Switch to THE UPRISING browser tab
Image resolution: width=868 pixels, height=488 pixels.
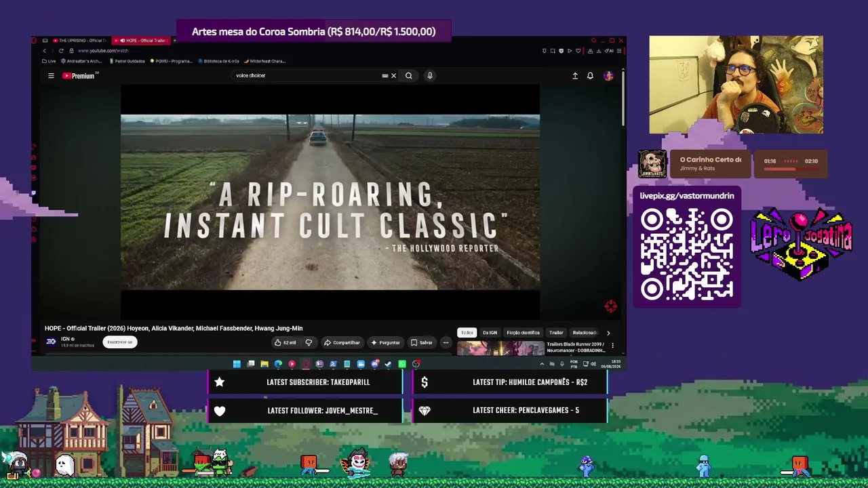point(80,41)
